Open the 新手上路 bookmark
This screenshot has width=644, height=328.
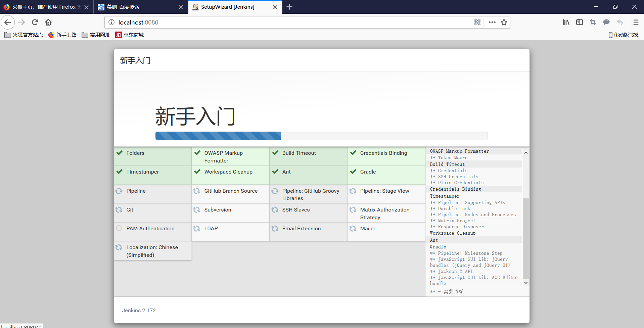(62, 35)
